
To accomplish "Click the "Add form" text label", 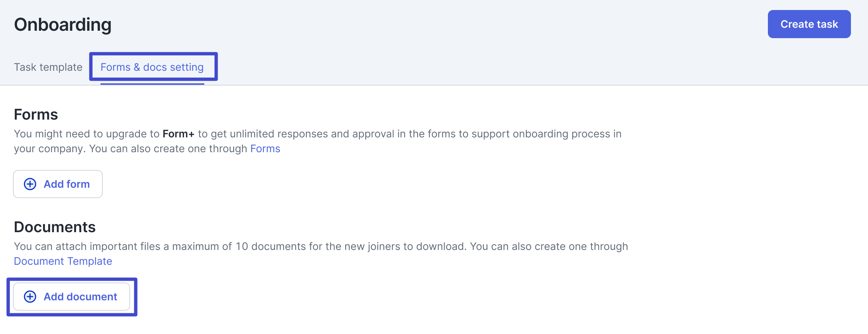I will [x=67, y=184].
